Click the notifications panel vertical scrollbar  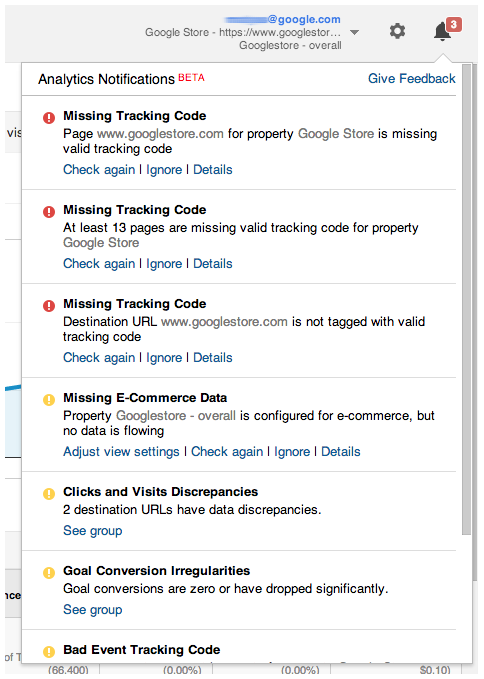coord(466,299)
